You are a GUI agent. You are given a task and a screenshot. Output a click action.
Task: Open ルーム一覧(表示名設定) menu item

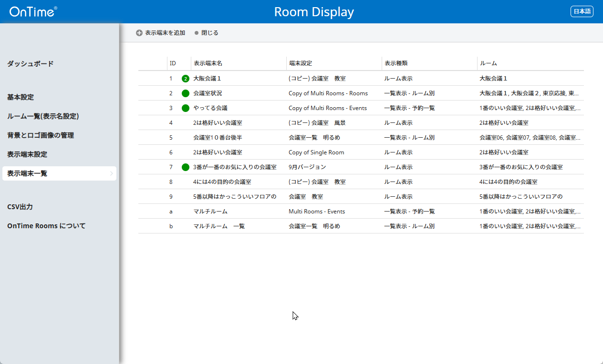pos(43,116)
